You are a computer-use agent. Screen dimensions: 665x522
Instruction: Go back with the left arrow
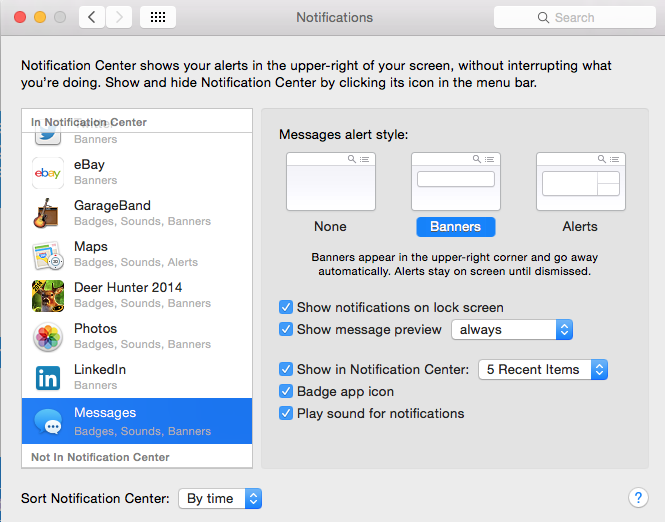(92, 17)
